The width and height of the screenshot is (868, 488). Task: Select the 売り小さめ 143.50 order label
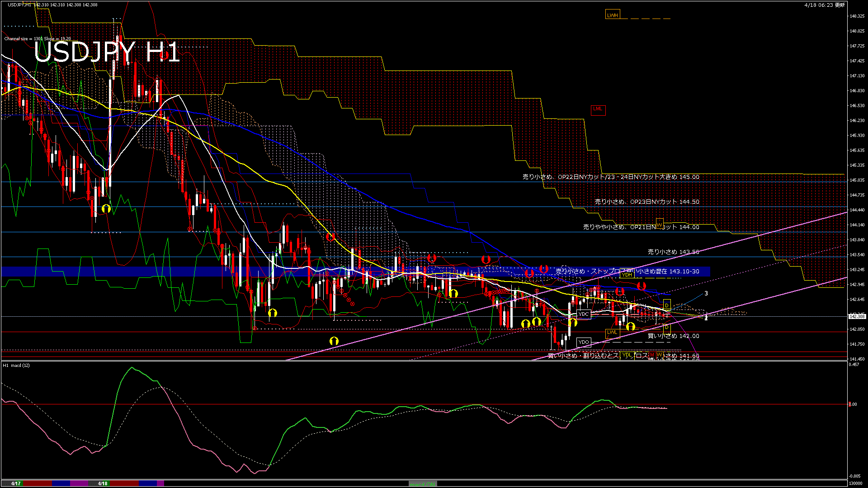pos(673,252)
